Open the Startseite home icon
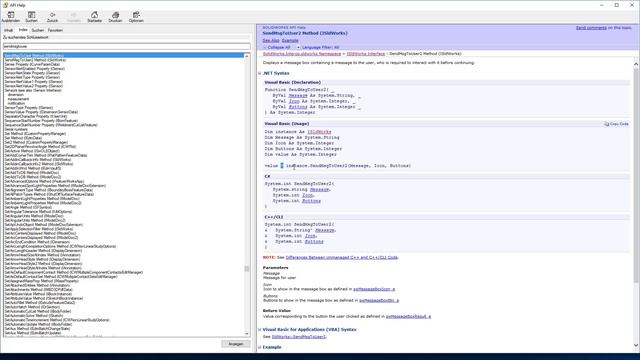Image resolution: width=640 pixels, height=360 pixels. (94, 17)
